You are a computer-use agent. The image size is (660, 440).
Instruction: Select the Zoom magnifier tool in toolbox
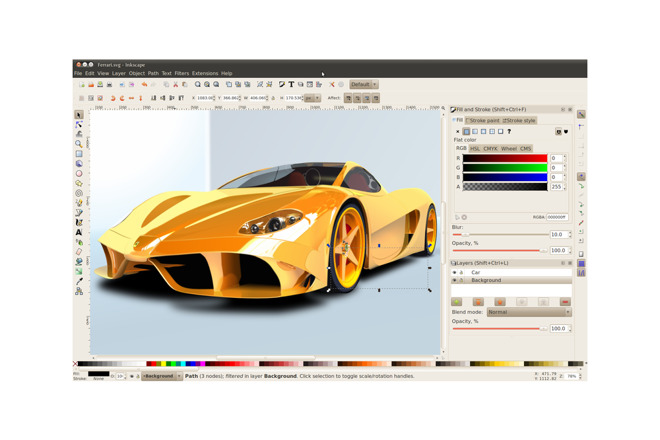click(x=79, y=144)
